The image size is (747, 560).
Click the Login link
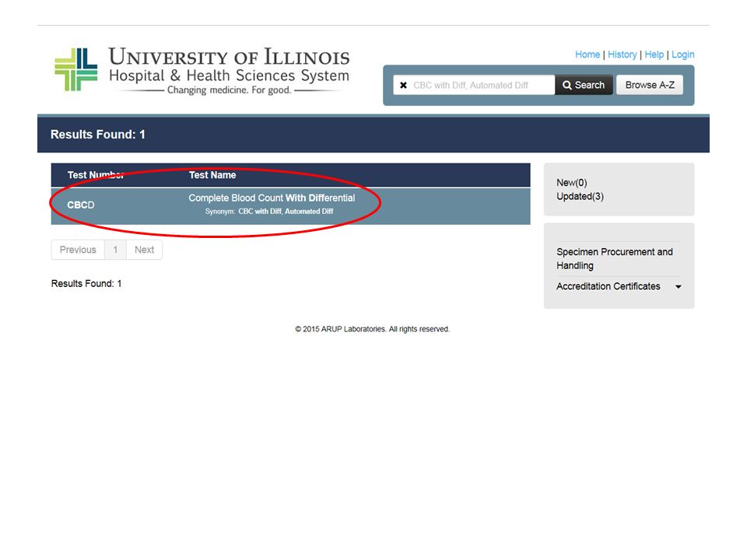(x=682, y=54)
